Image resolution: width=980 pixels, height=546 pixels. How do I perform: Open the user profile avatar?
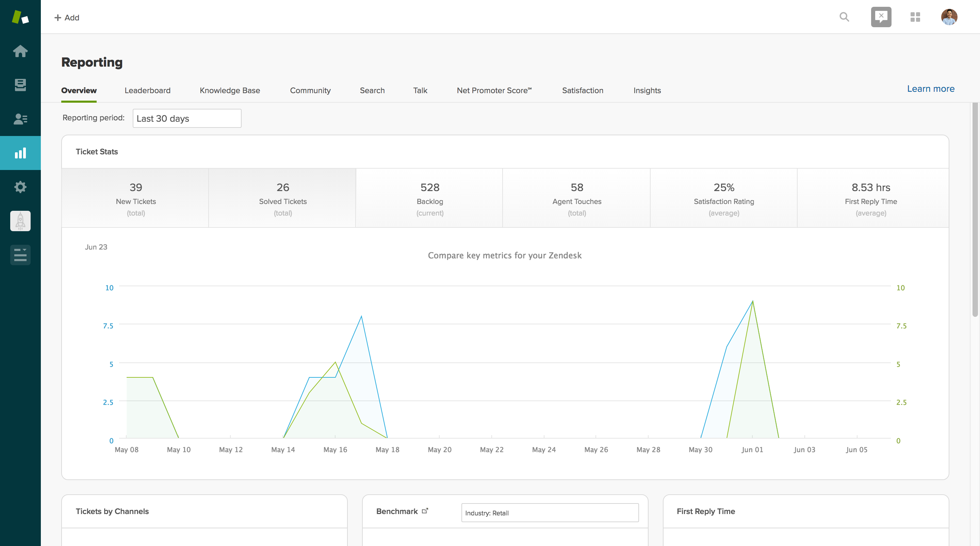949,17
